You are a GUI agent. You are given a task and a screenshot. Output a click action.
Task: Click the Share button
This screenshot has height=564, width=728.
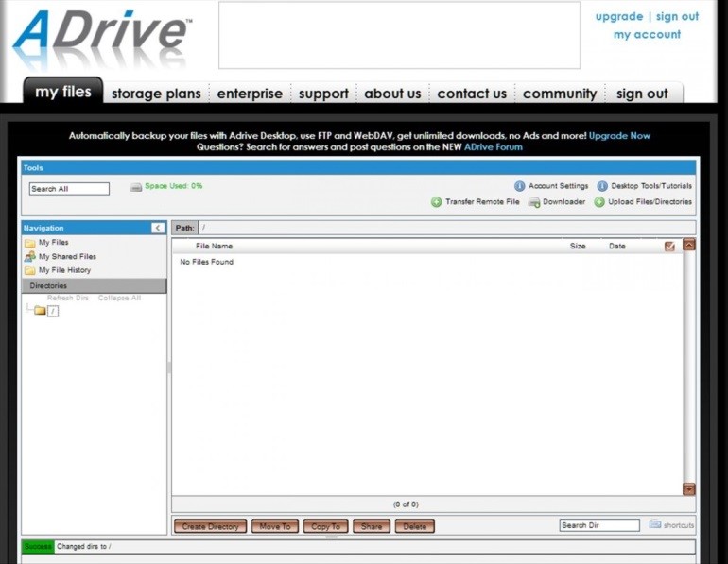click(x=372, y=526)
